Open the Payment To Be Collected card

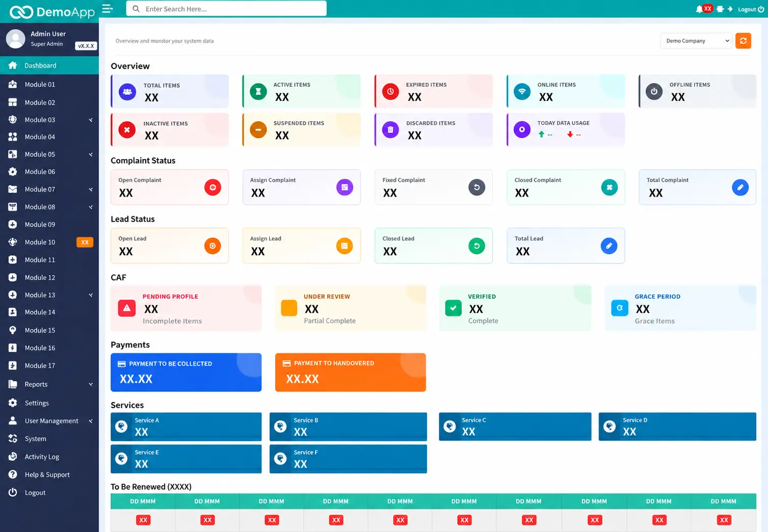click(186, 373)
